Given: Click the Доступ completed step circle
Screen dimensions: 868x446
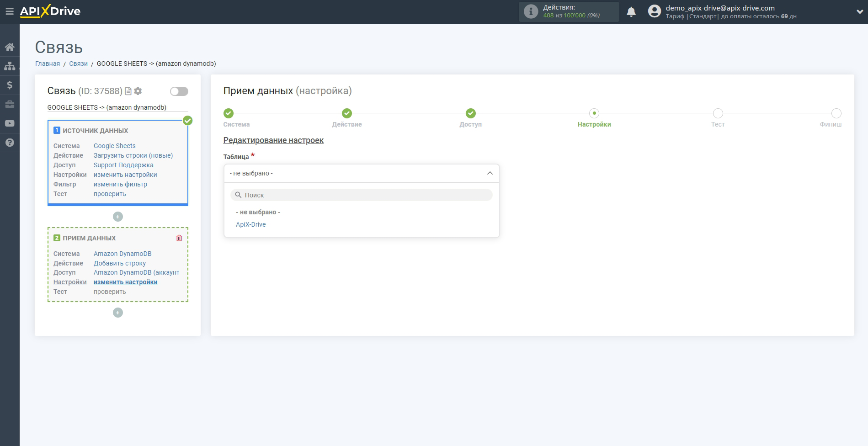Looking at the screenshot, I should [x=471, y=113].
